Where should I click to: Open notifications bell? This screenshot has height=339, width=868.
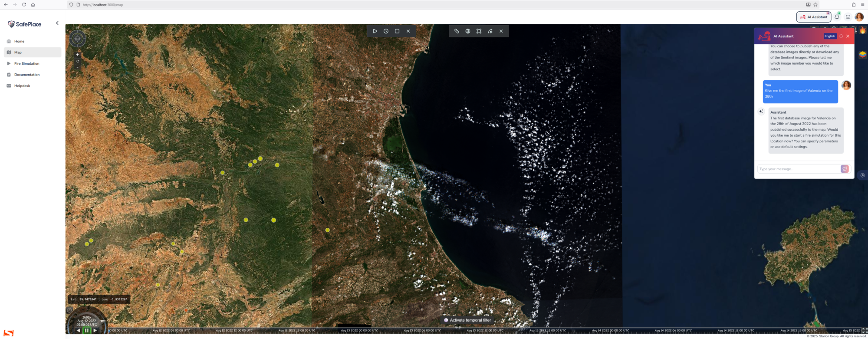(x=837, y=17)
